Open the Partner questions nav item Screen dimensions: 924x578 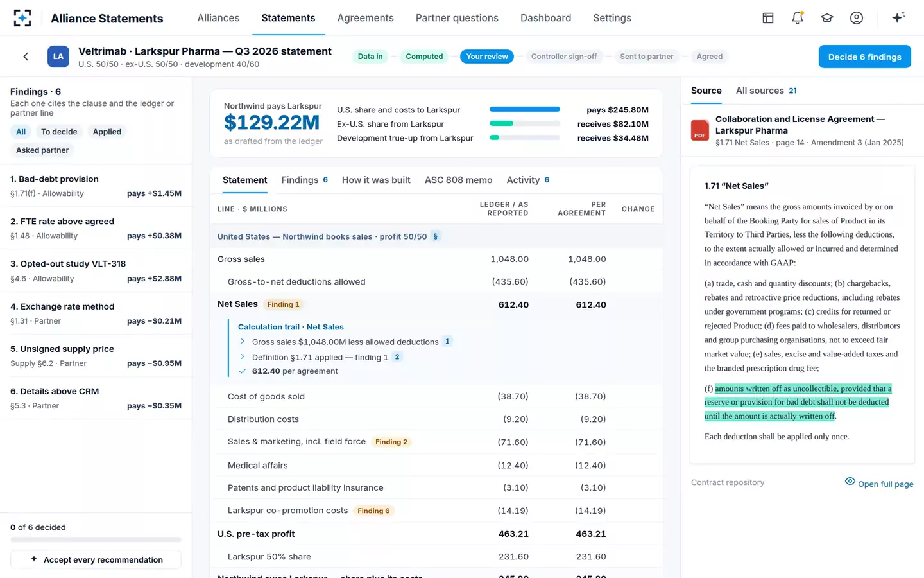(457, 18)
